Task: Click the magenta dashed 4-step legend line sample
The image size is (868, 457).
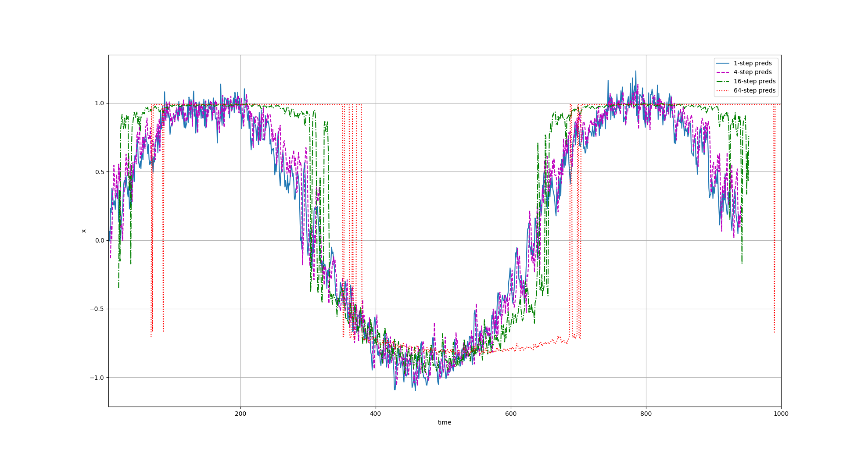Action: (x=723, y=72)
